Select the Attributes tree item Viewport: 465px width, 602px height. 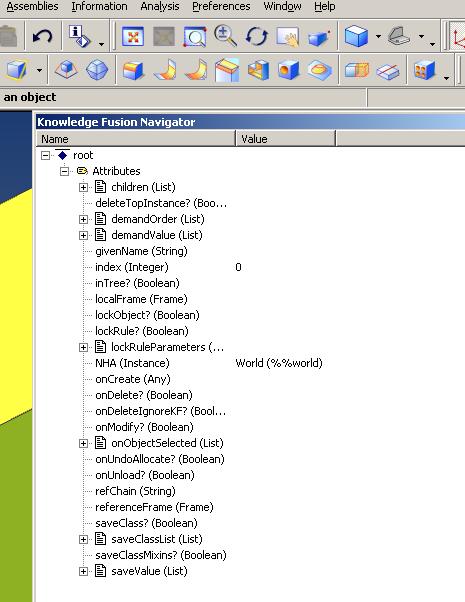[116, 171]
